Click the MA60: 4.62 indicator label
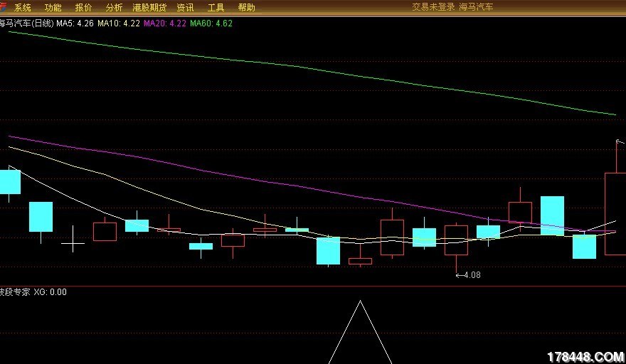 coord(211,23)
